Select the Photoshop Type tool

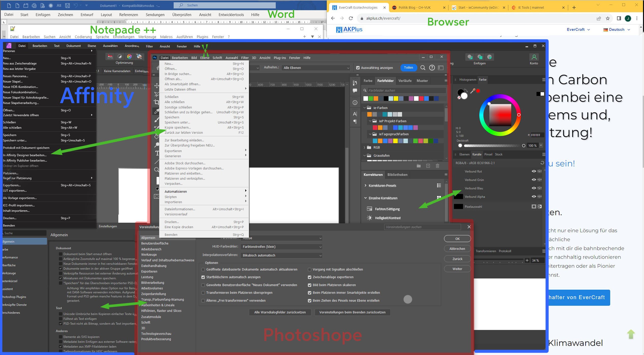(x=157, y=153)
